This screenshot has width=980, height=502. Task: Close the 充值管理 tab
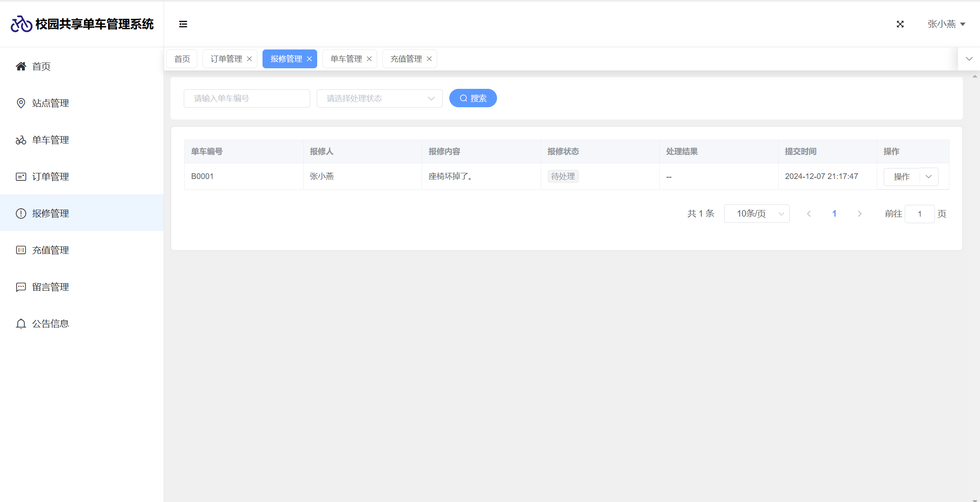point(429,59)
